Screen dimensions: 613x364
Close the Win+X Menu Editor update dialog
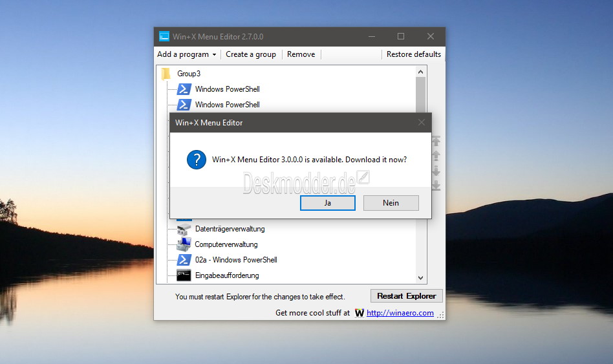pyautogui.click(x=422, y=122)
